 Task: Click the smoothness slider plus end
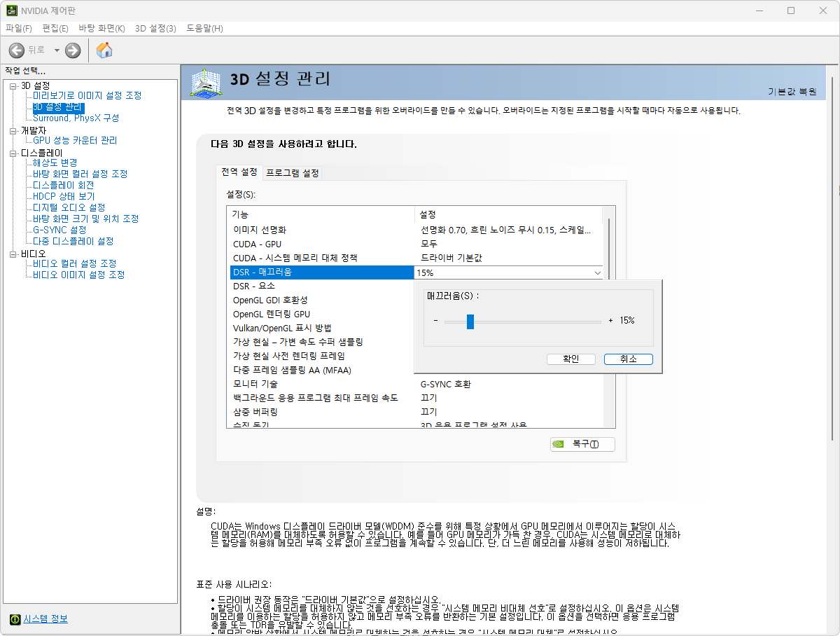click(x=610, y=321)
